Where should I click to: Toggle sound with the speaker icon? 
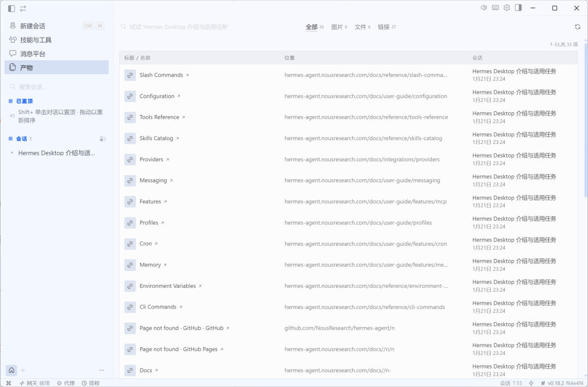pyautogui.click(x=484, y=8)
